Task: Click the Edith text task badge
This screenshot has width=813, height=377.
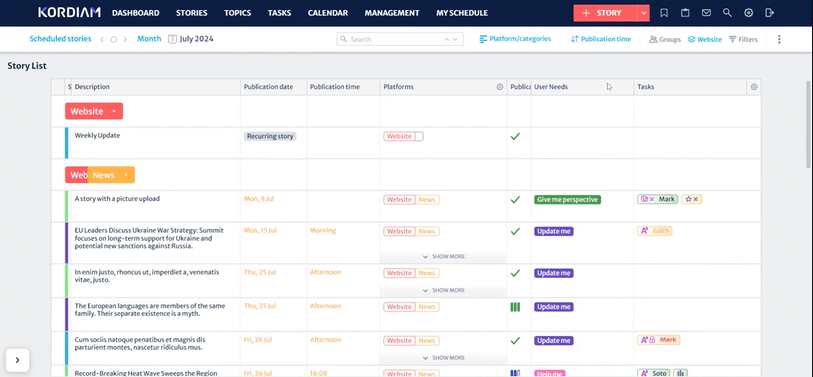Action: click(x=655, y=231)
